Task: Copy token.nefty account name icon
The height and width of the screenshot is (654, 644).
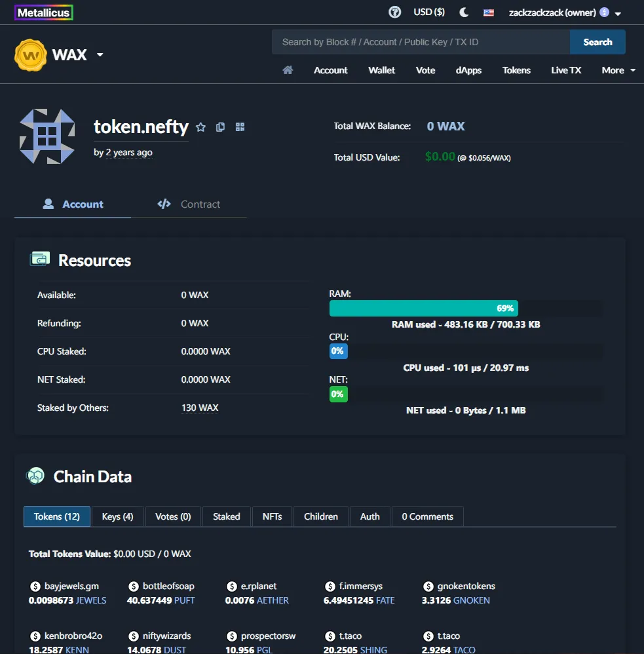Action: coord(220,126)
